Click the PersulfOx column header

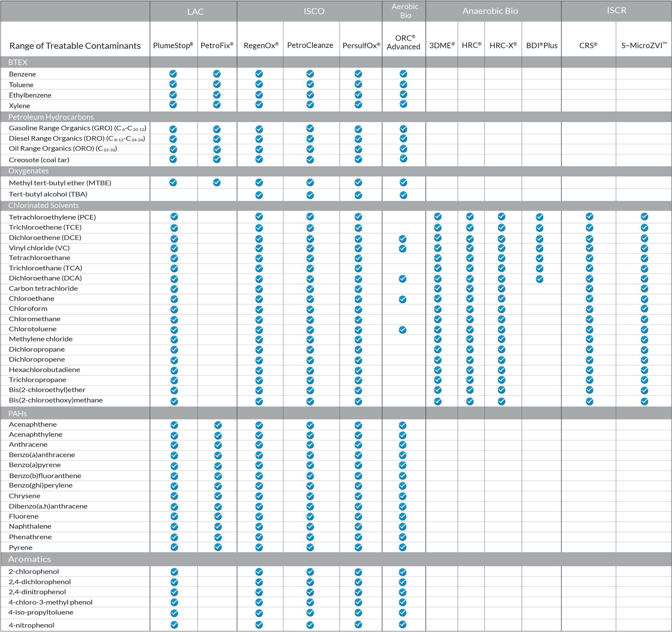coord(361,45)
